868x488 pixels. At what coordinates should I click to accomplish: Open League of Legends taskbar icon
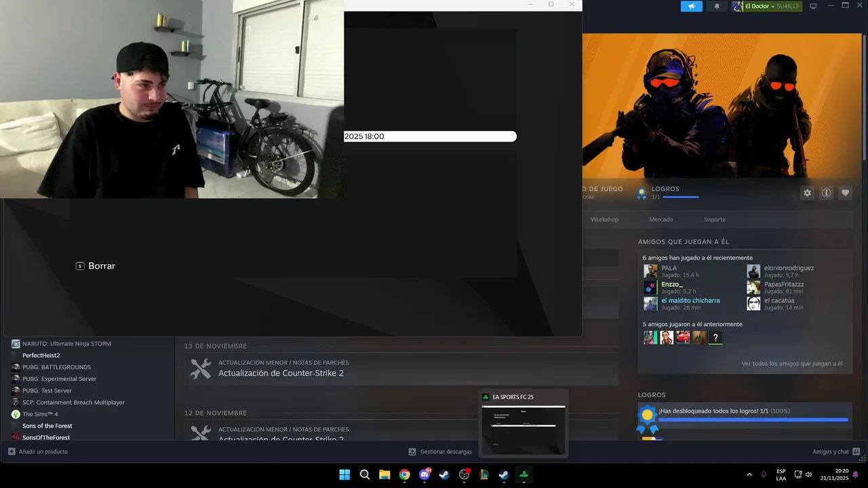(x=484, y=474)
